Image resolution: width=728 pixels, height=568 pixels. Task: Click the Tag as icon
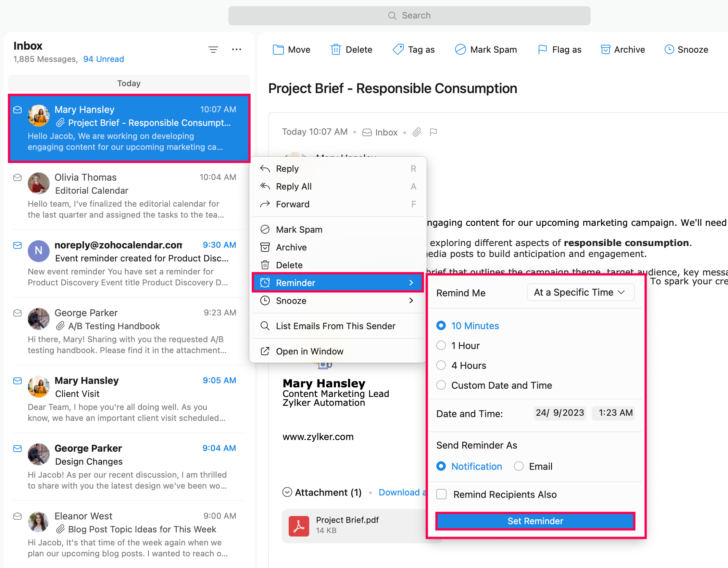[398, 50]
